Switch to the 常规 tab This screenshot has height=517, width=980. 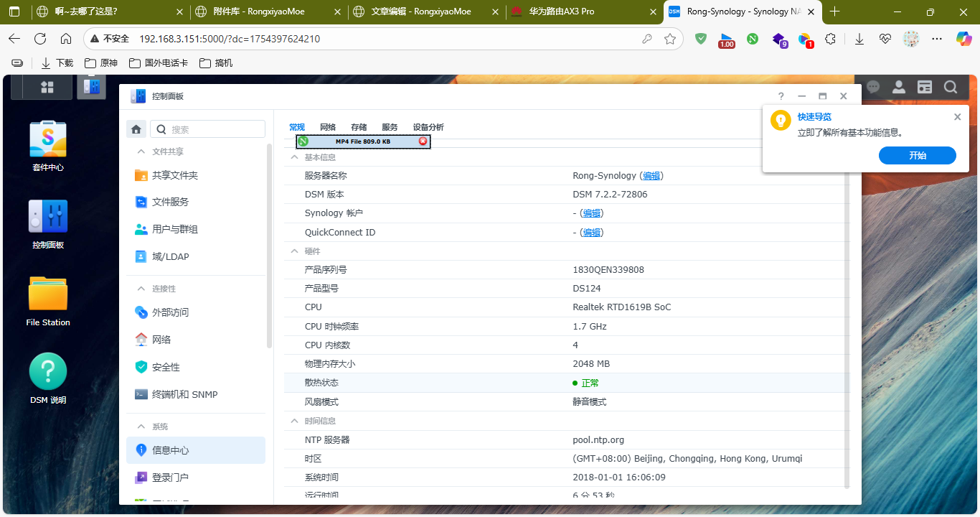(297, 127)
